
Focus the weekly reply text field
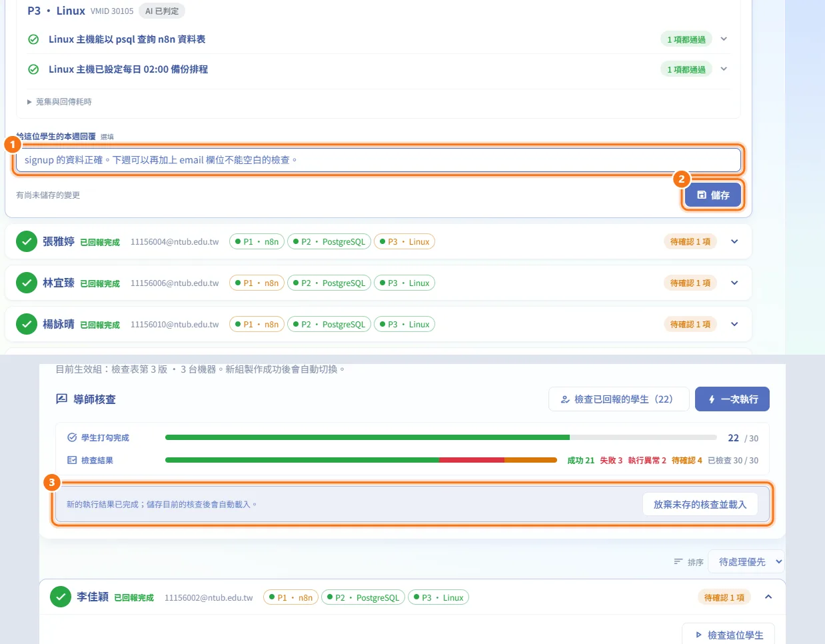point(378,160)
